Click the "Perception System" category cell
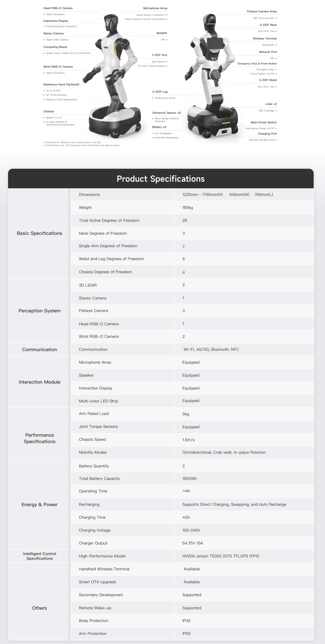The image size is (325, 644). 40,311
